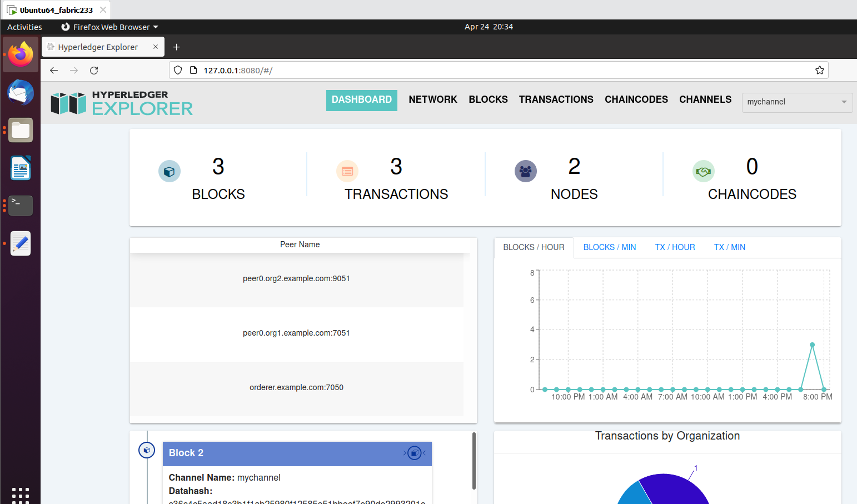Click the Transactions summary icon

tap(347, 171)
